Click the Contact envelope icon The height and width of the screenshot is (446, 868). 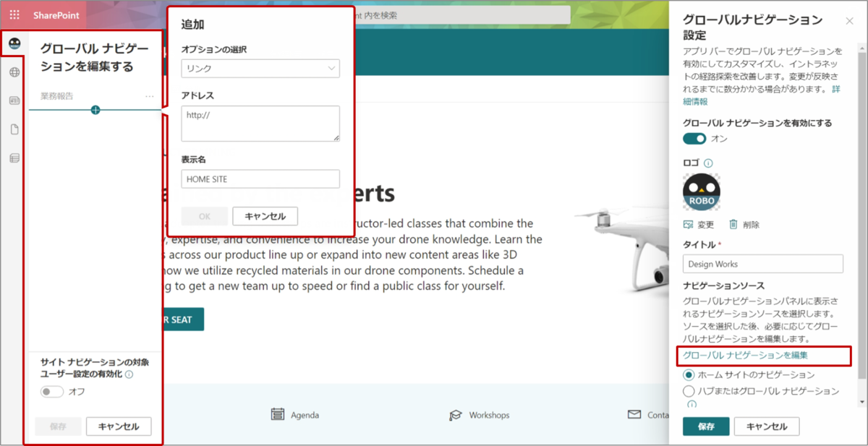[x=634, y=415]
